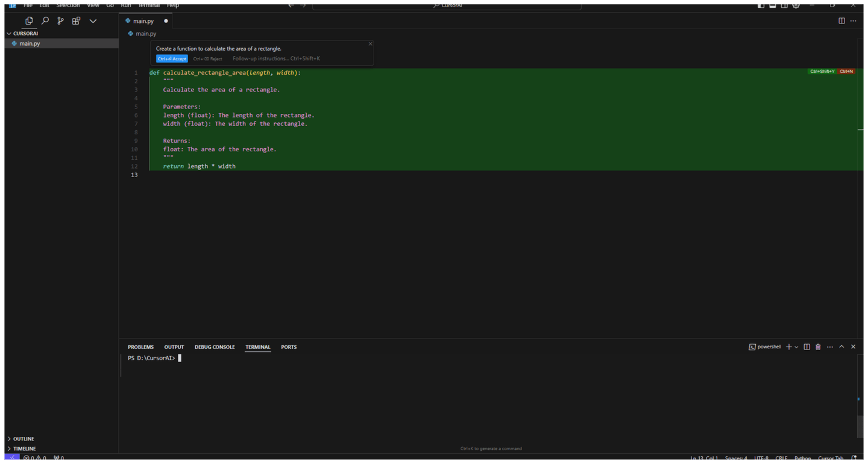Screen dimensions: 868x464
Task: Change line endings via CRLF
Action: [x=782, y=459]
